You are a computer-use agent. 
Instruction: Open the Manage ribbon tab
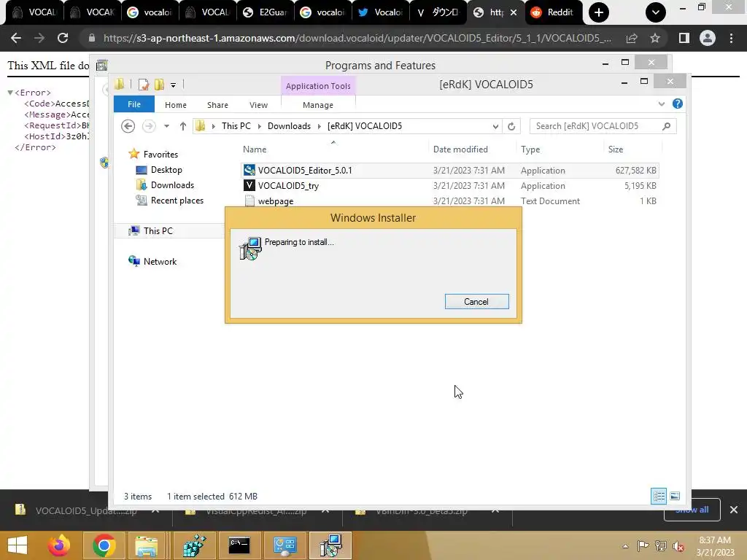pyautogui.click(x=318, y=105)
